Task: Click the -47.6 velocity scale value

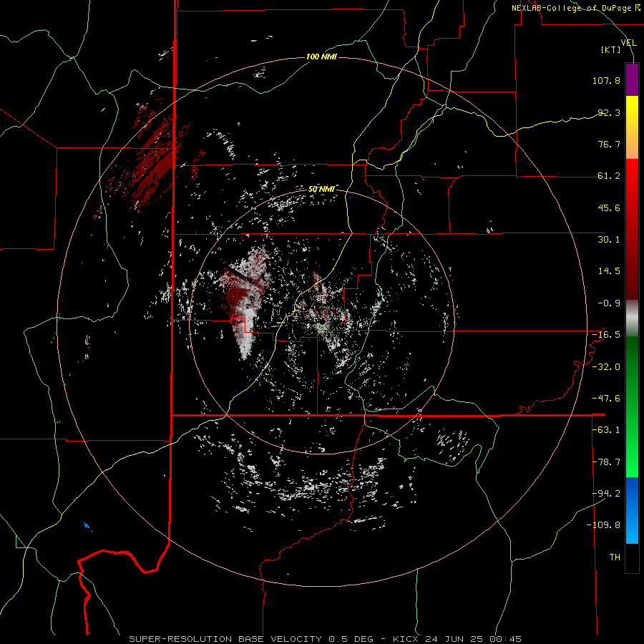Action: [x=606, y=399]
